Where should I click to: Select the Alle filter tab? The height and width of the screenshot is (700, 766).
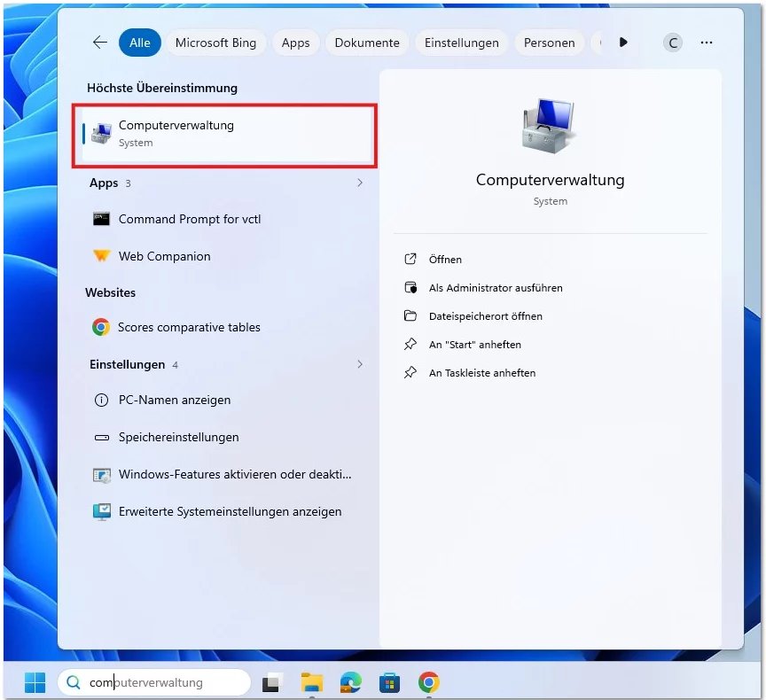140,43
